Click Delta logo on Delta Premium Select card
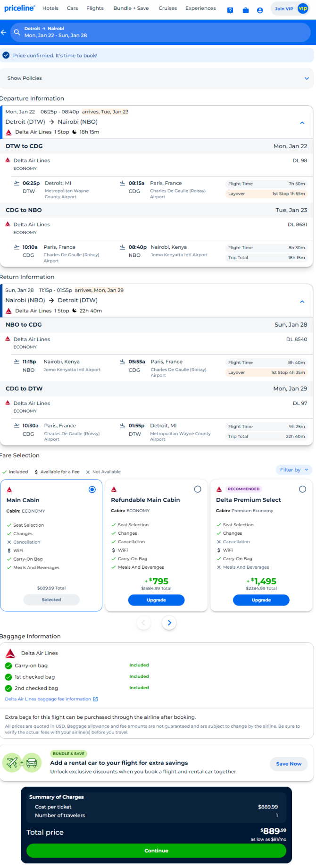 (x=219, y=489)
